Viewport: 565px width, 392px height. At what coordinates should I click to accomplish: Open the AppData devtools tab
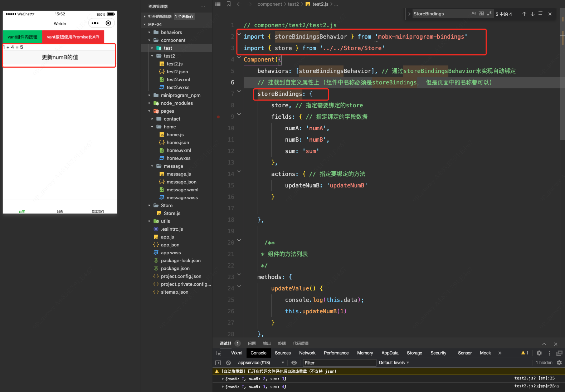tap(390, 353)
